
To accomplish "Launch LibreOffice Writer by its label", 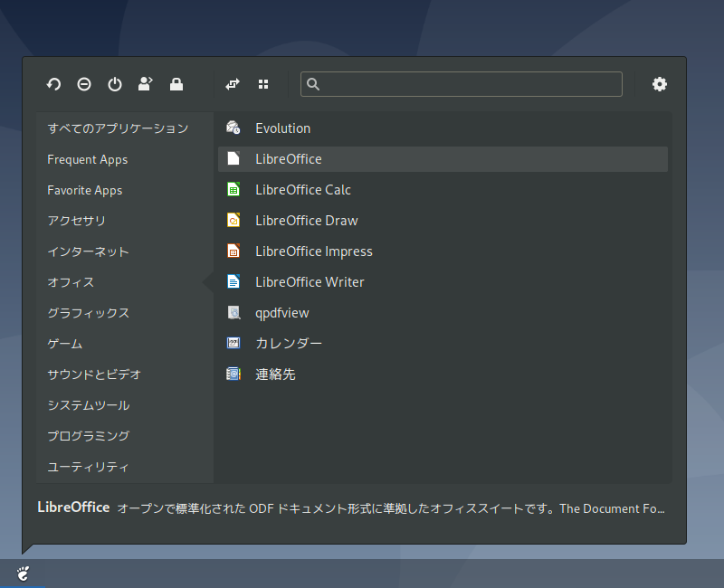I will pos(310,282).
